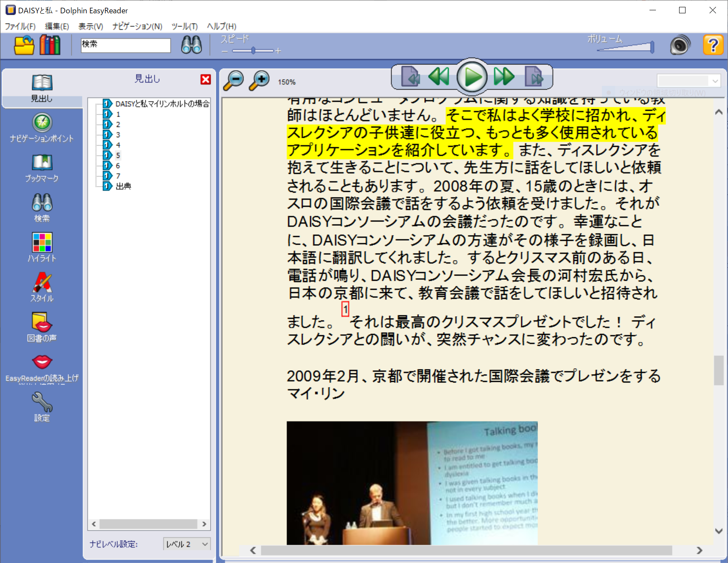
Task: Click the スピード speed slider handle
Action: pyautogui.click(x=254, y=51)
